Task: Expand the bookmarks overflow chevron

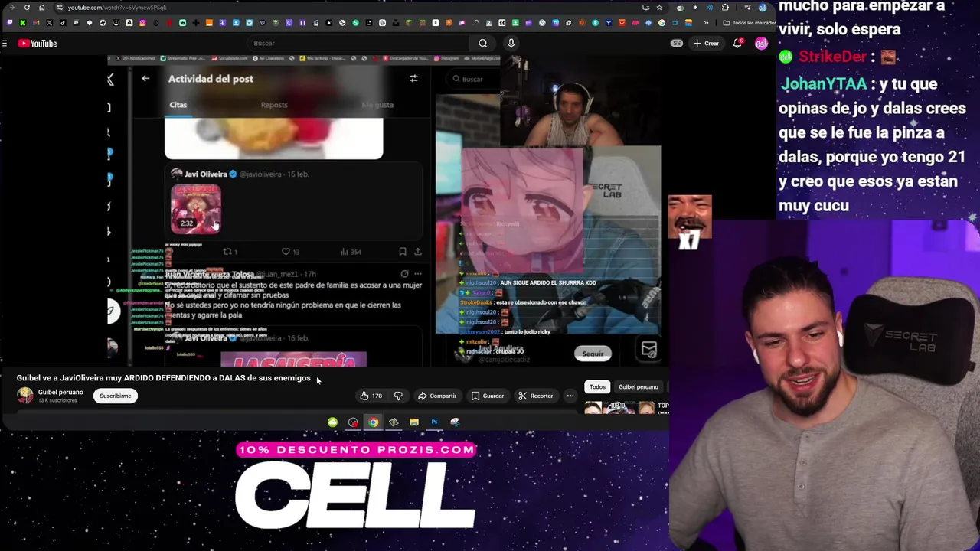Action: click(x=706, y=23)
